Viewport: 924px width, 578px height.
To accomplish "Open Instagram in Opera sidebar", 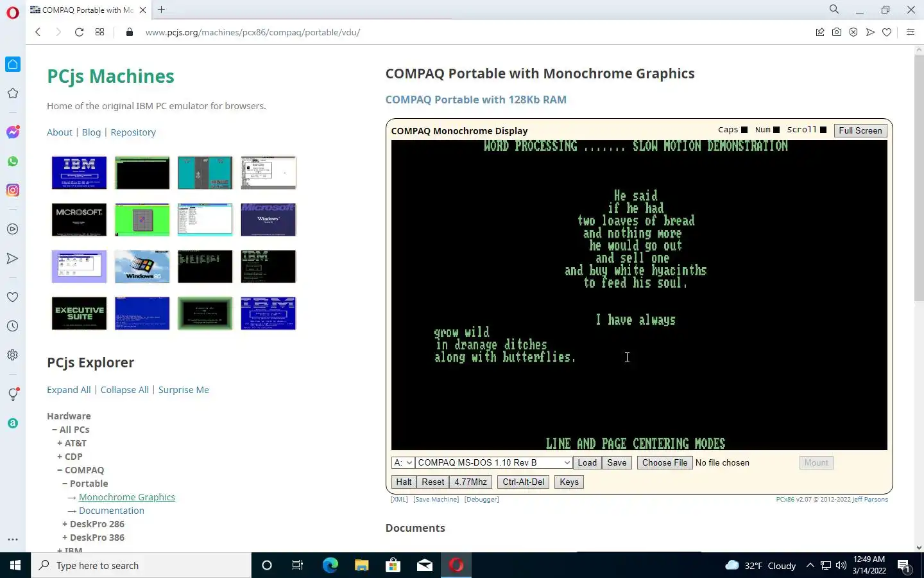I will tap(13, 190).
